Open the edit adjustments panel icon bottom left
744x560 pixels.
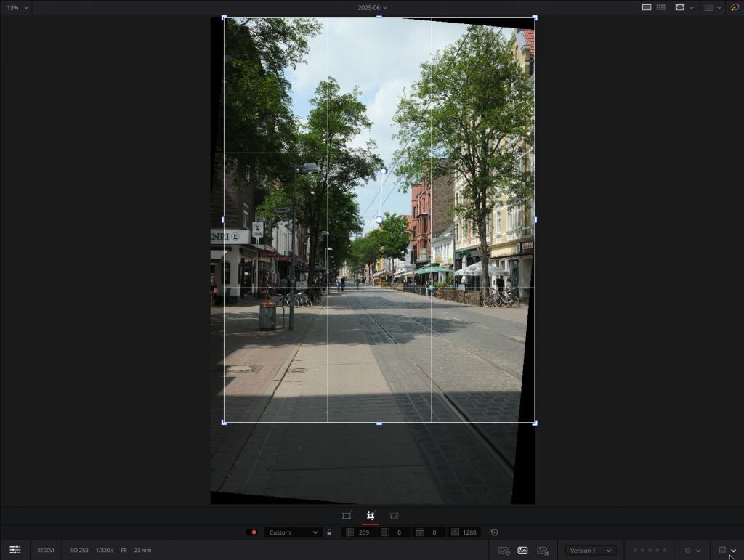pyautogui.click(x=15, y=550)
